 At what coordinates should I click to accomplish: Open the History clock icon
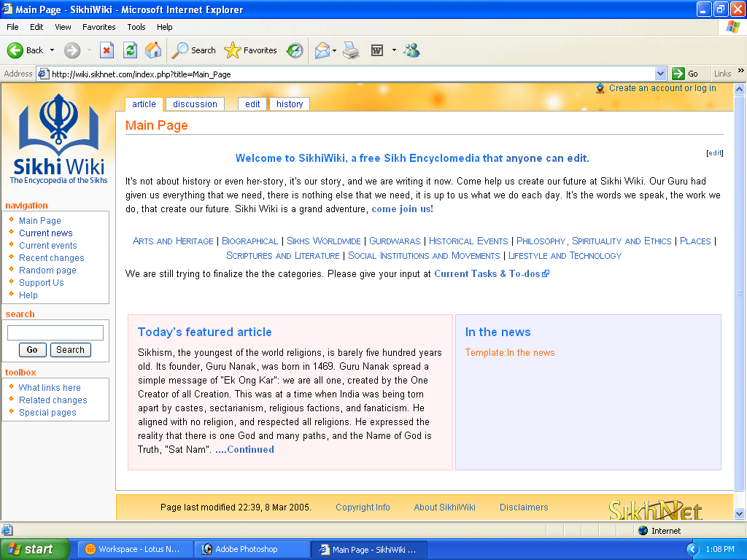(x=295, y=50)
